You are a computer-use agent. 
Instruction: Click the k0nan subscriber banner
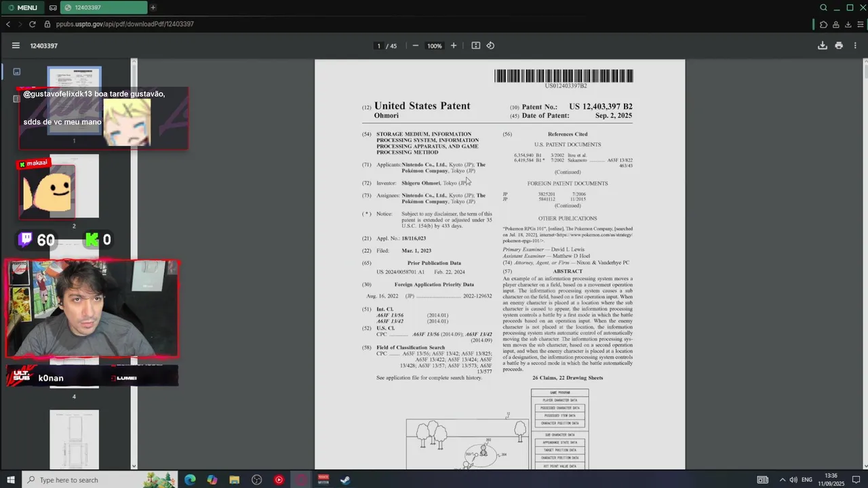[x=92, y=377]
